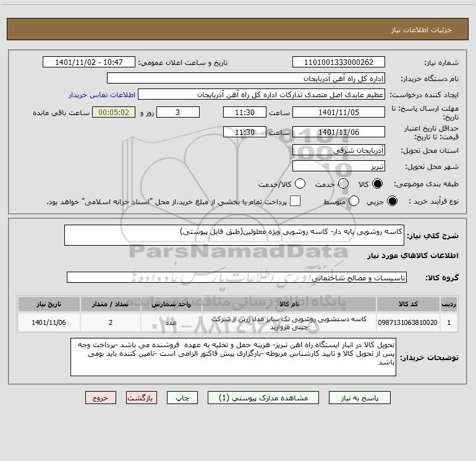
Task: Click the خروج exit button
Action: click(101, 398)
